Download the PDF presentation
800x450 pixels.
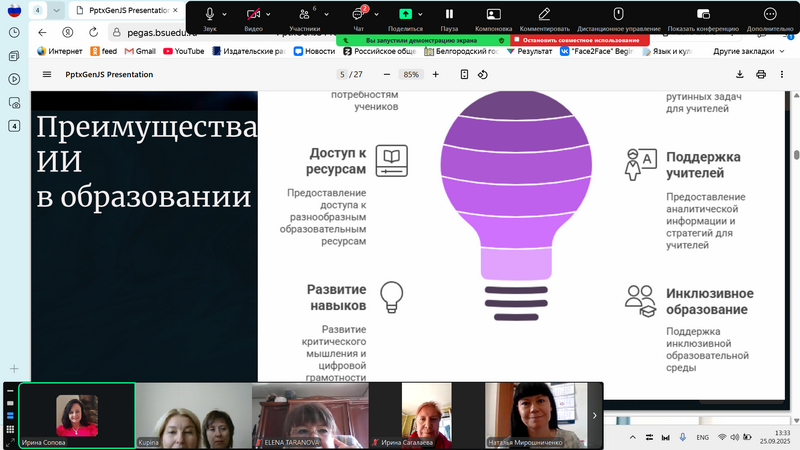point(740,74)
